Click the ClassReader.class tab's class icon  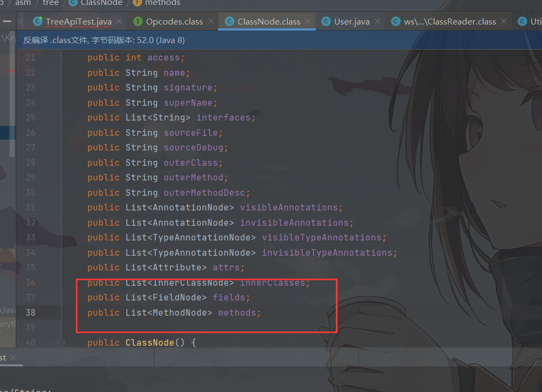[396, 22]
